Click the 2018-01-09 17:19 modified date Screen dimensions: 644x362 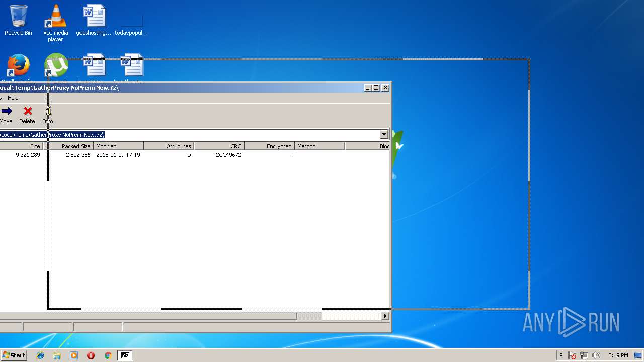118,155
